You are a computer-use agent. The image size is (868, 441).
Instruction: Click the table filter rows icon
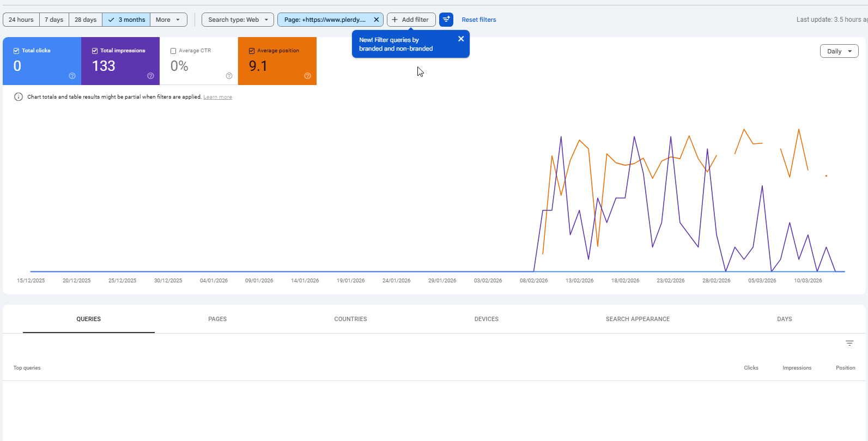point(849,343)
